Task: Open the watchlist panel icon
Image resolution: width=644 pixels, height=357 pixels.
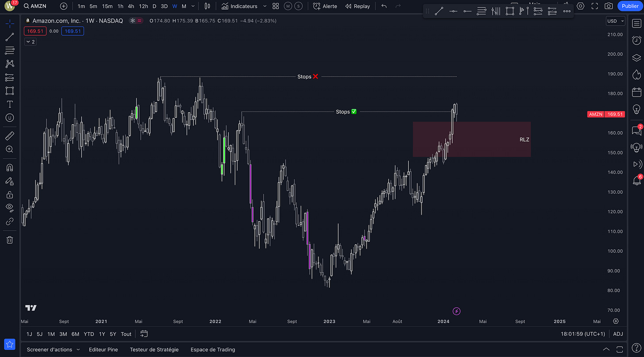Action: [636, 23]
